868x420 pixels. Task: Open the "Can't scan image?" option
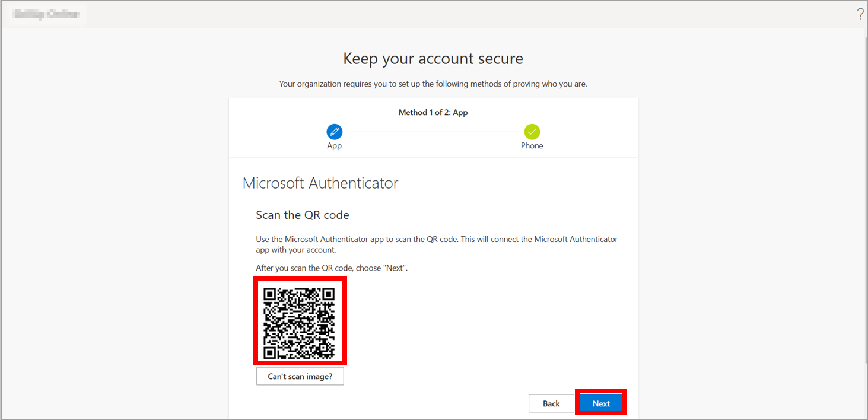300,376
